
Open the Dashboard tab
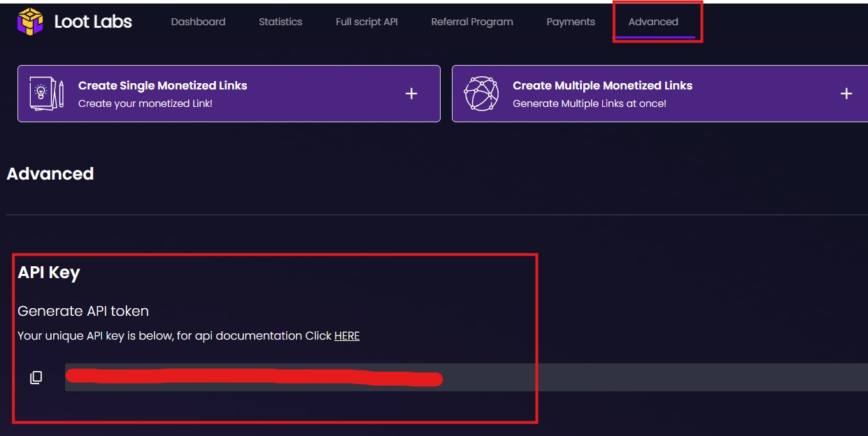pyautogui.click(x=198, y=22)
